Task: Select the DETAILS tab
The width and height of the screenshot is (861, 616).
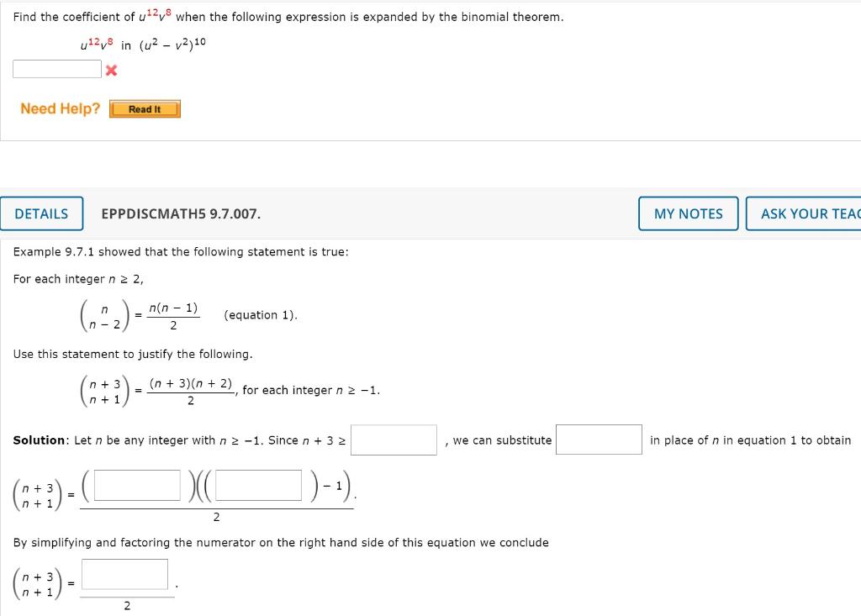Action: (x=42, y=213)
